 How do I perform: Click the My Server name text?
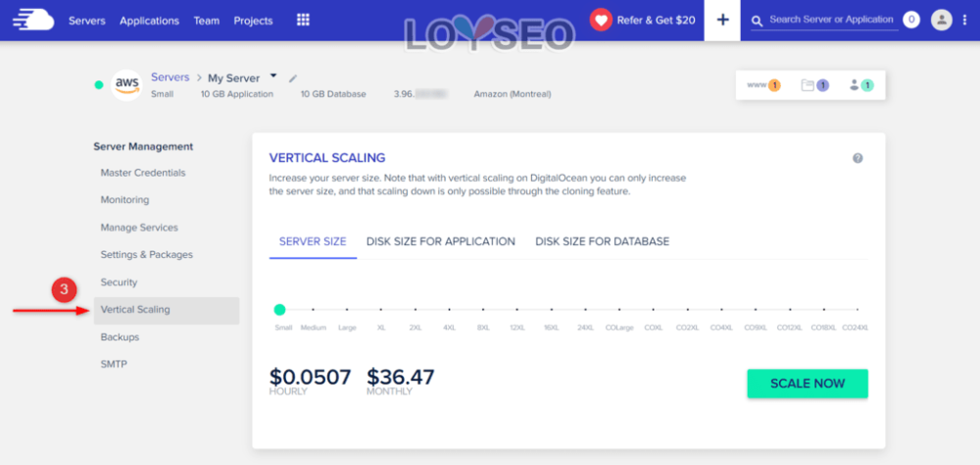[x=234, y=78]
